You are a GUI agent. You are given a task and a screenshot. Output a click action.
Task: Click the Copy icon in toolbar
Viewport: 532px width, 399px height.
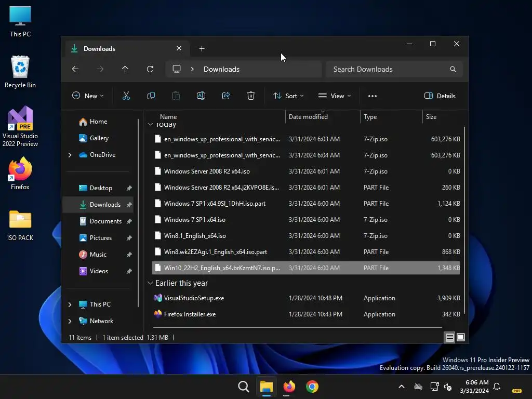[151, 96]
